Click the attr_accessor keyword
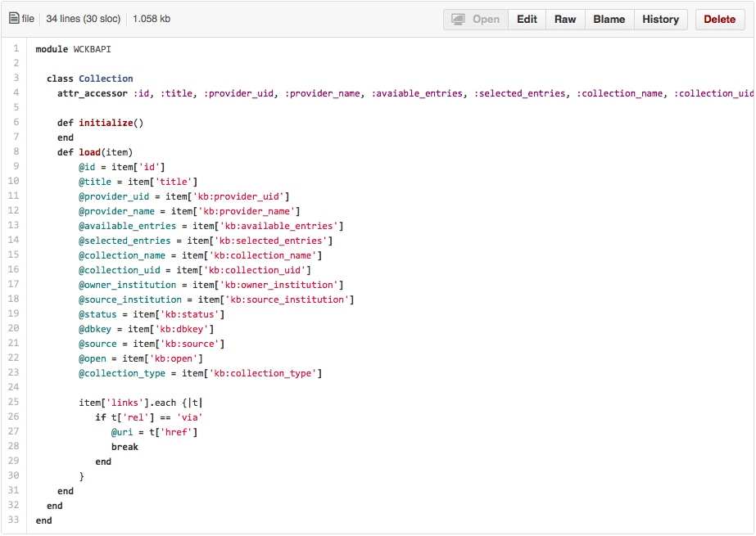The image size is (756, 536). pos(92,93)
